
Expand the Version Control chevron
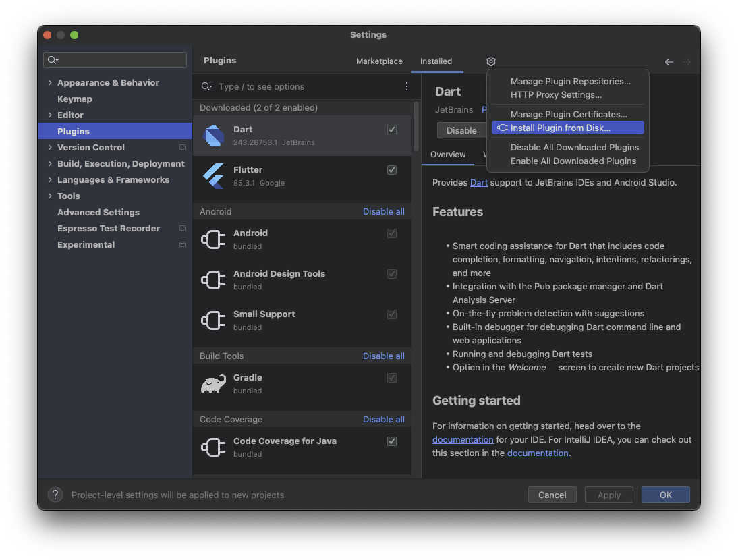50,147
